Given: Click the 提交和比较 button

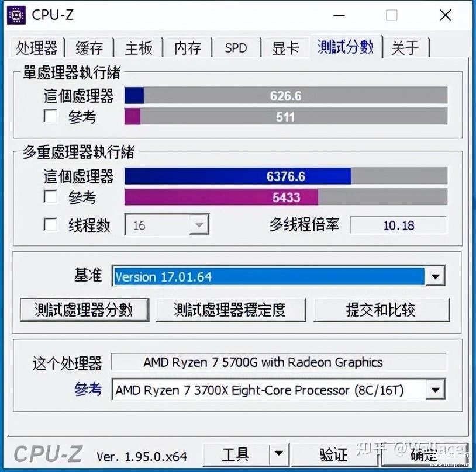Looking at the screenshot, I should 381,310.
